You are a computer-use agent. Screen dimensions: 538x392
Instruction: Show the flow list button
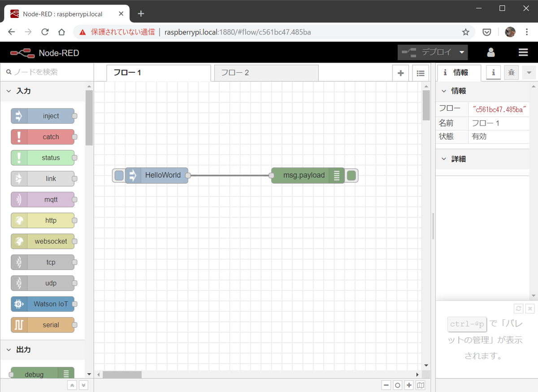click(421, 73)
